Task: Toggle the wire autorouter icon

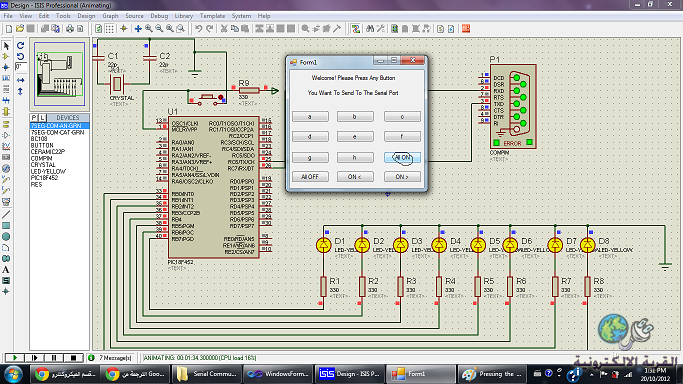Action: point(356,29)
